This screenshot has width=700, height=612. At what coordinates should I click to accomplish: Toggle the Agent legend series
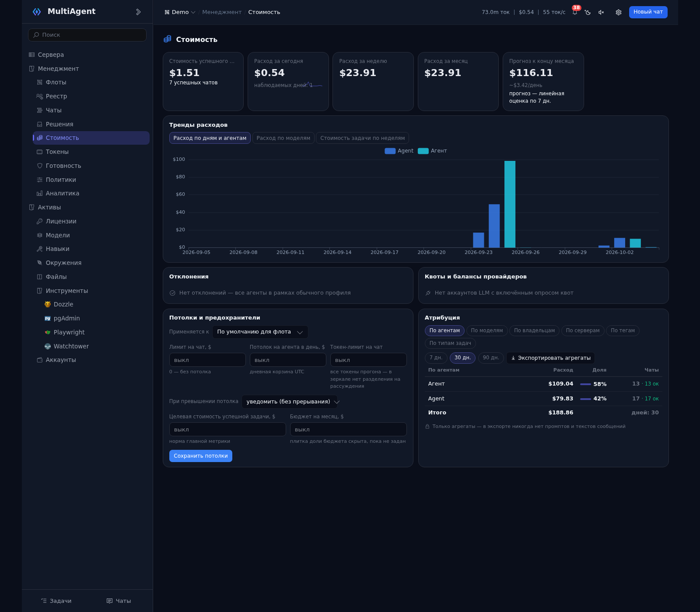(x=399, y=151)
